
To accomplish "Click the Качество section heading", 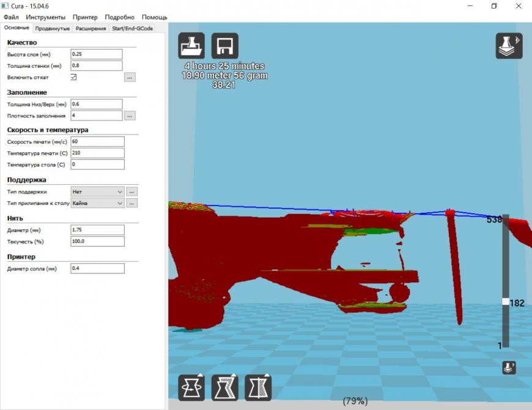I will click(22, 42).
